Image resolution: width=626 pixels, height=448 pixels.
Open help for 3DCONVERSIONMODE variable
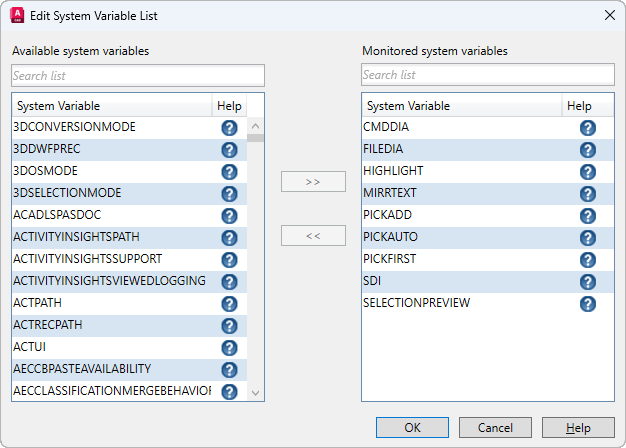pos(229,128)
